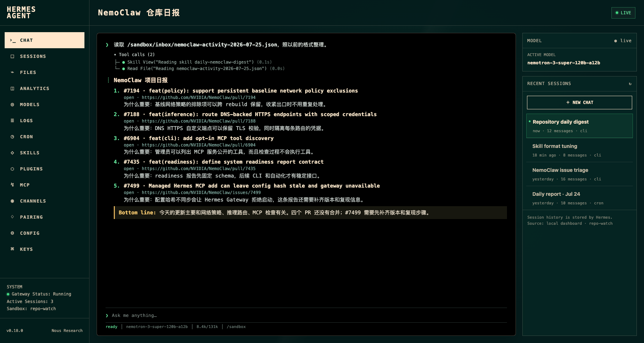This screenshot has height=343, width=644.
Task: Click the ready status in chat footer
Action: click(112, 327)
